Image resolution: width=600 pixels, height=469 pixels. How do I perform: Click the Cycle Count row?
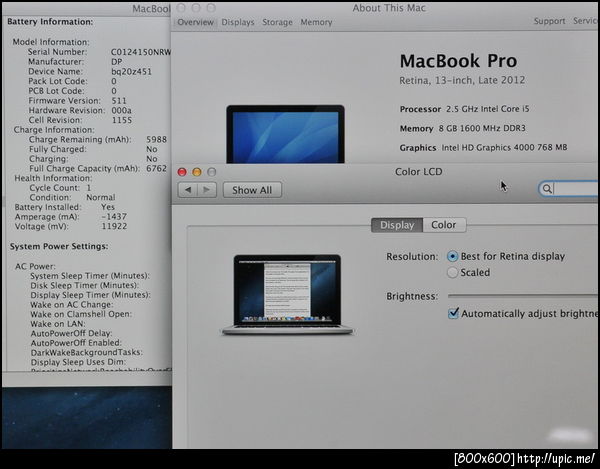tap(60, 188)
